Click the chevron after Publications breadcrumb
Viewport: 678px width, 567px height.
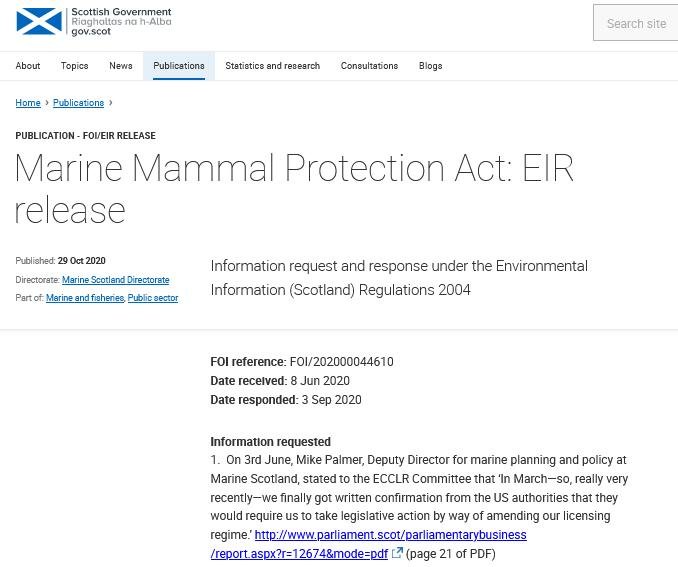111,103
